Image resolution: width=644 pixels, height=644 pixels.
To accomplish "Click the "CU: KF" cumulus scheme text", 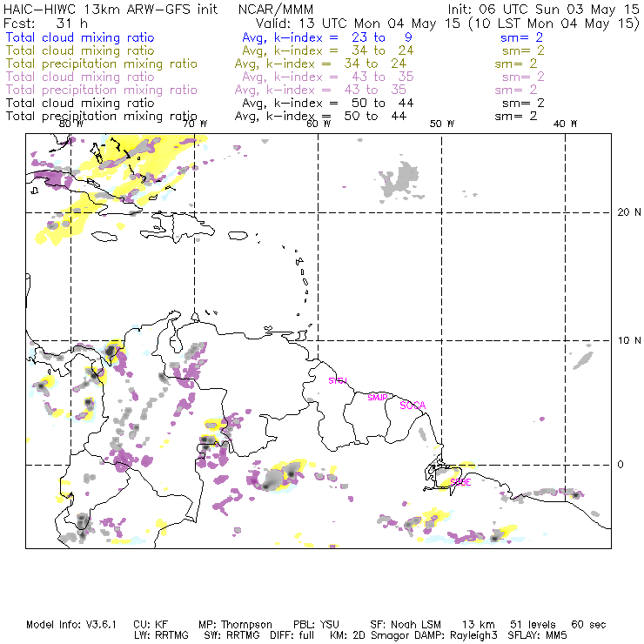I will pos(151,625).
